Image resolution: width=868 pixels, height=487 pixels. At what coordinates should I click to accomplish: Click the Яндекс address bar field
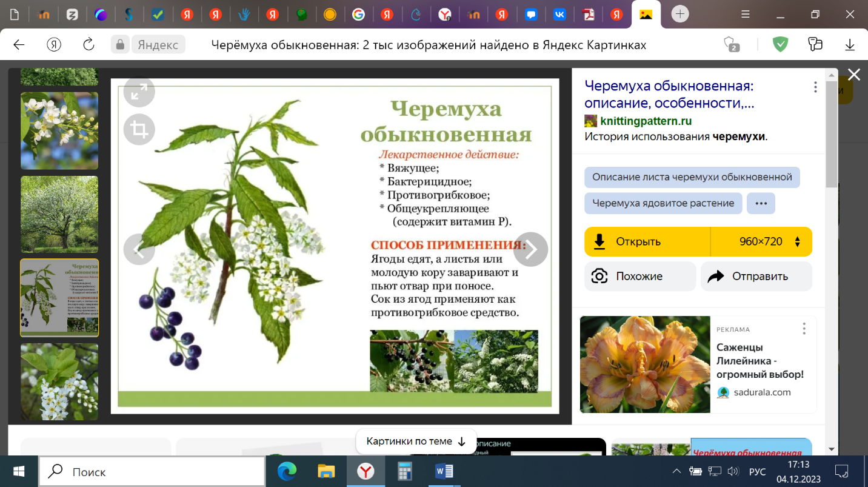[x=158, y=45]
